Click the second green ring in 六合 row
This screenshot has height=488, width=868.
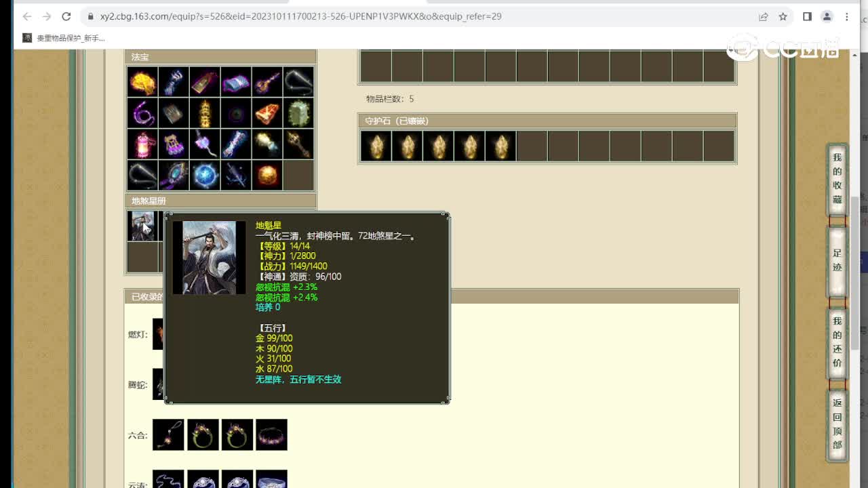point(237,434)
